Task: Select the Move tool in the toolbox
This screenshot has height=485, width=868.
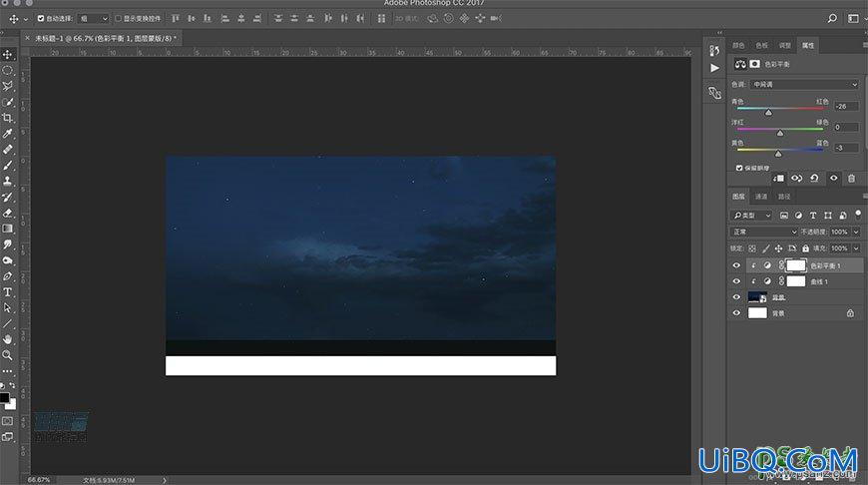Action: 8,55
